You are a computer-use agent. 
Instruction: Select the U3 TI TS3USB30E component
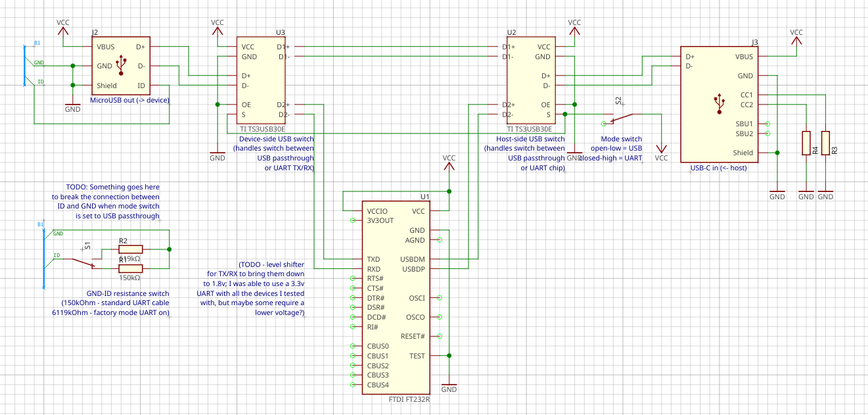(x=261, y=80)
